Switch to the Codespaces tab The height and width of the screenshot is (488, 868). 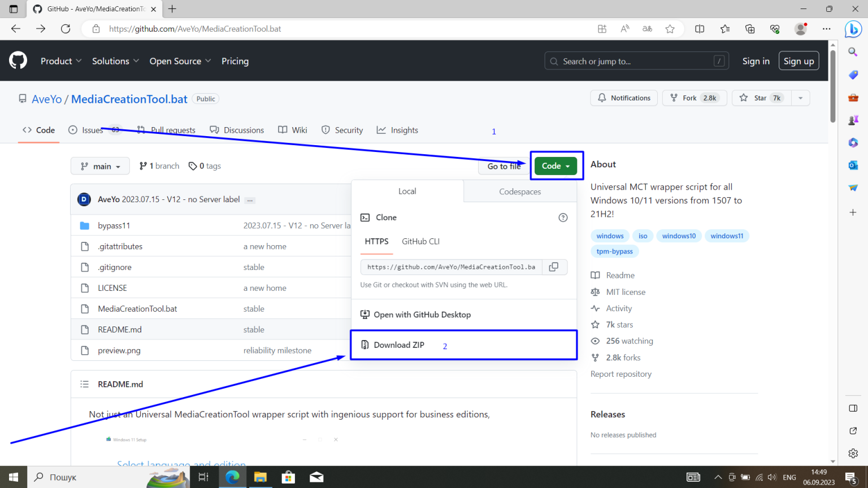point(519,191)
